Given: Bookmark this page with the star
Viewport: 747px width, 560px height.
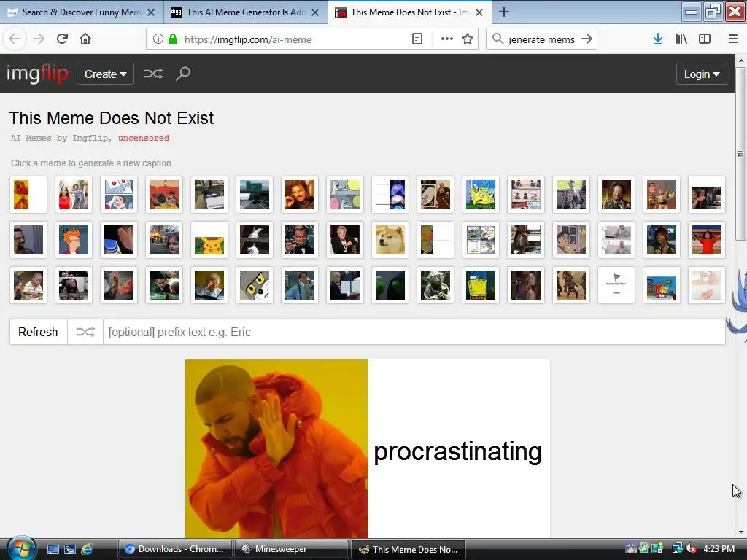Looking at the screenshot, I should [x=468, y=39].
